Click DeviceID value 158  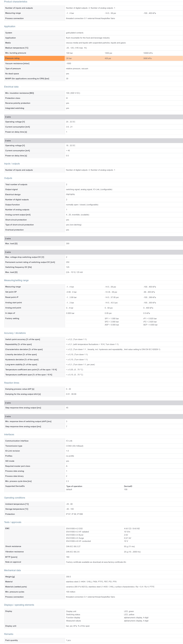coord(125,489)
